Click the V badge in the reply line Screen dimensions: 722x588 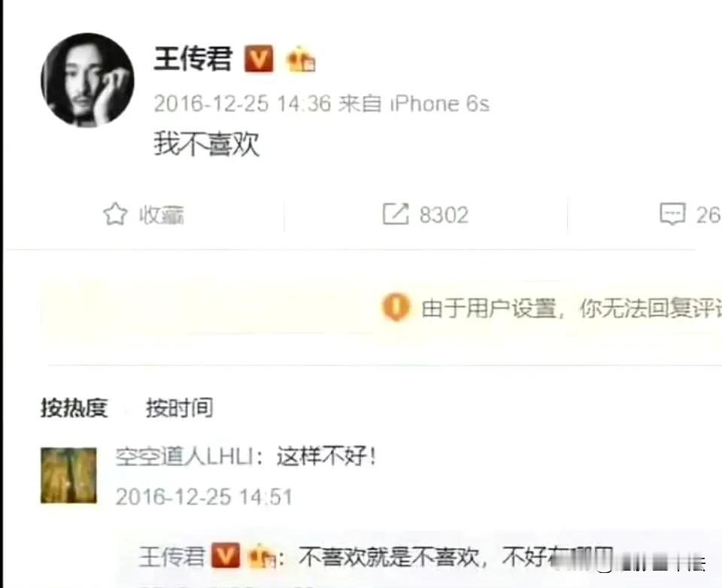pos(225,556)
